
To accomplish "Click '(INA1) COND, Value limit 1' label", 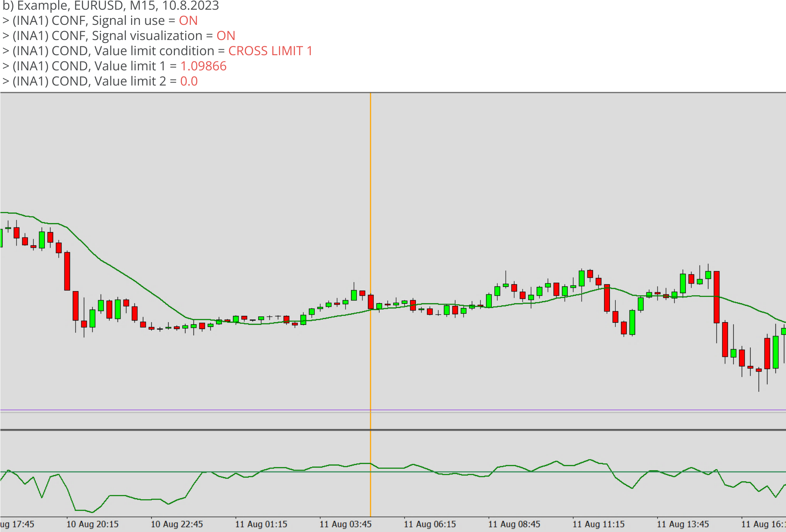I will click(x=89, y=66).
